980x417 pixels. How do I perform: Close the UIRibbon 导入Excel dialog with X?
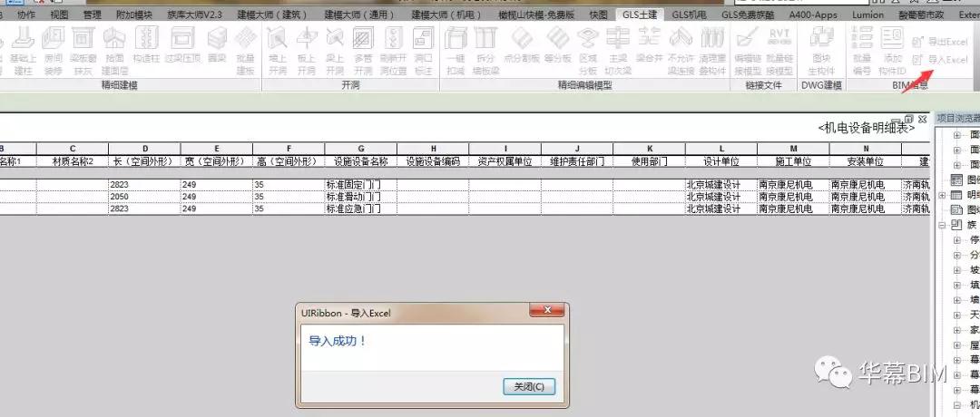pyautogui.click(x=547, y=310)
